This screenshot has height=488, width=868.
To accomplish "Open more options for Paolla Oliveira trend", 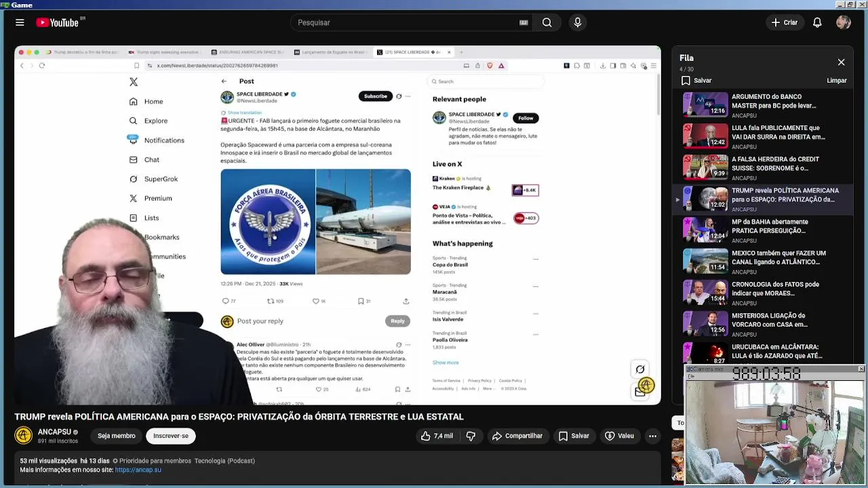I will [x=536, y=334].
